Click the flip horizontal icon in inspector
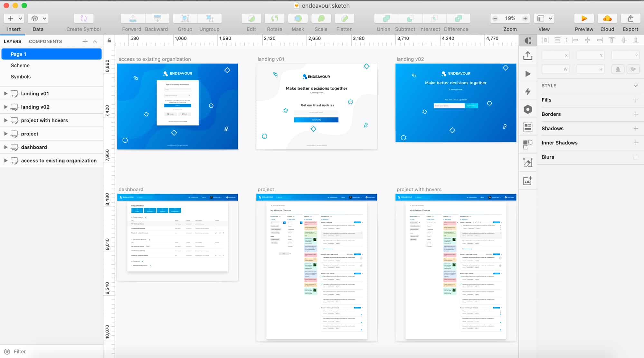 point(618,69)
